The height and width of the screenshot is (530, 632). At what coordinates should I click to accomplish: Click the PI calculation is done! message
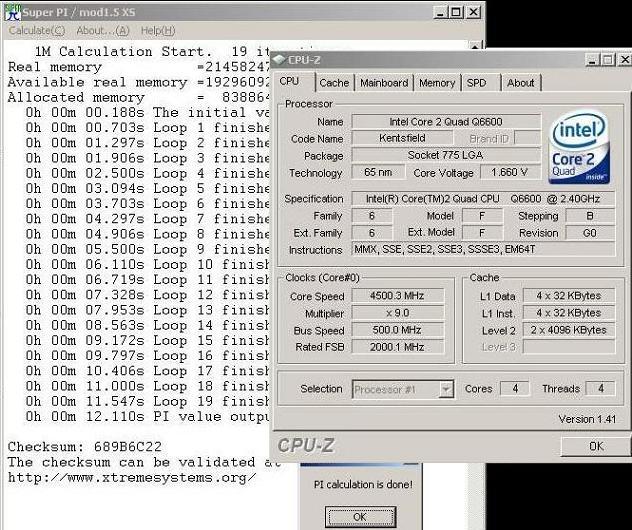pyautogui.click(x=363, y=484)
